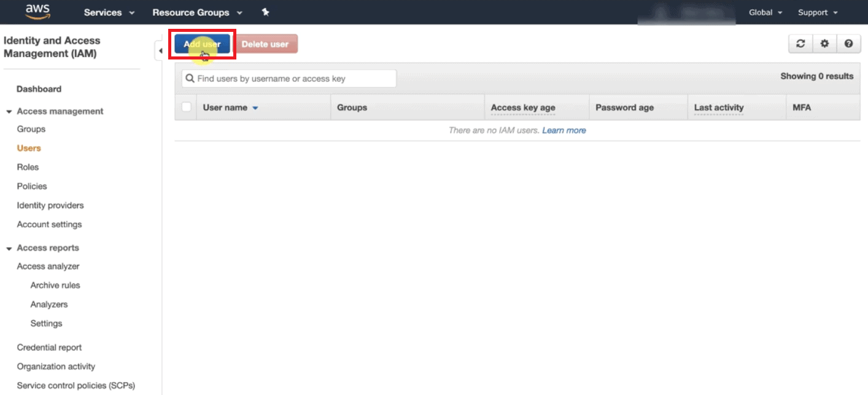Viewport: 868px width, 395px height.
Task: Click the AWS logo home icon
Action: click(x=38, y=12)
